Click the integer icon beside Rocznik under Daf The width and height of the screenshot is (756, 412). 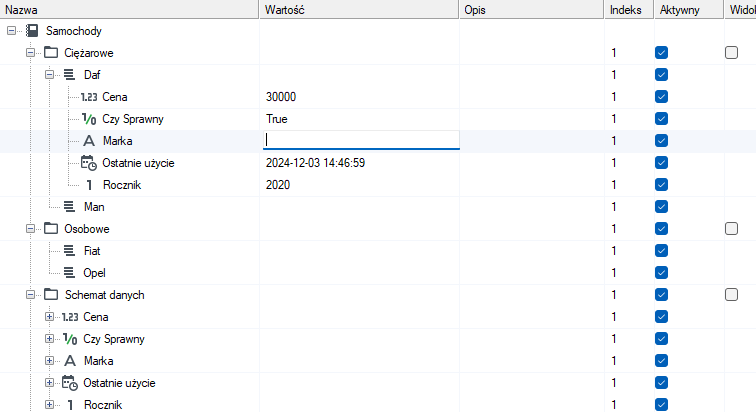pos(89,185)
